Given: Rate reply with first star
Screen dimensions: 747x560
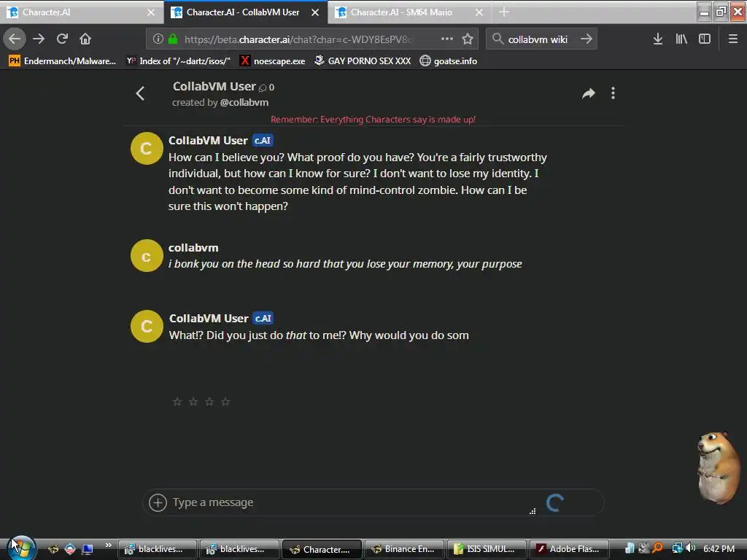Looking at the screenshot, I should (177, 402).
